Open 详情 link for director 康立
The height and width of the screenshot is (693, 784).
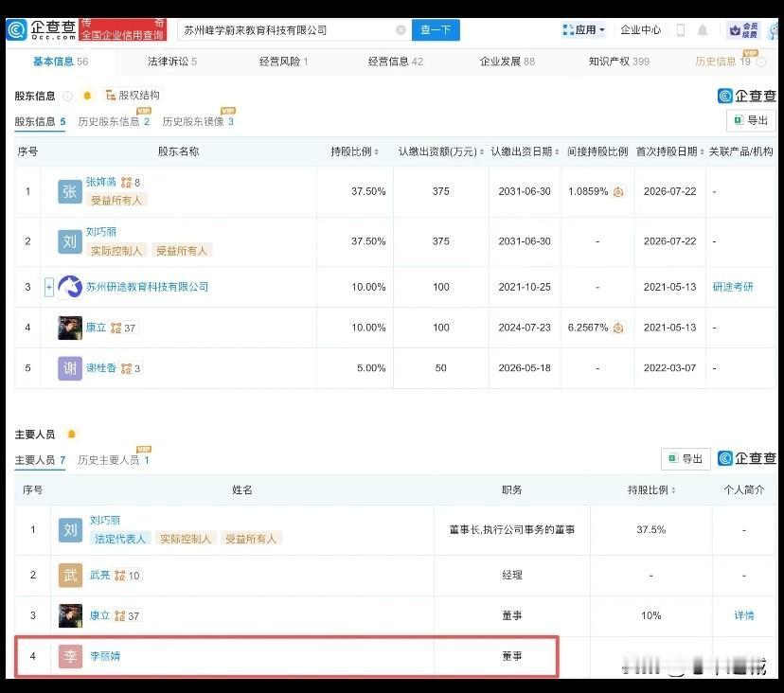[743, 615]
